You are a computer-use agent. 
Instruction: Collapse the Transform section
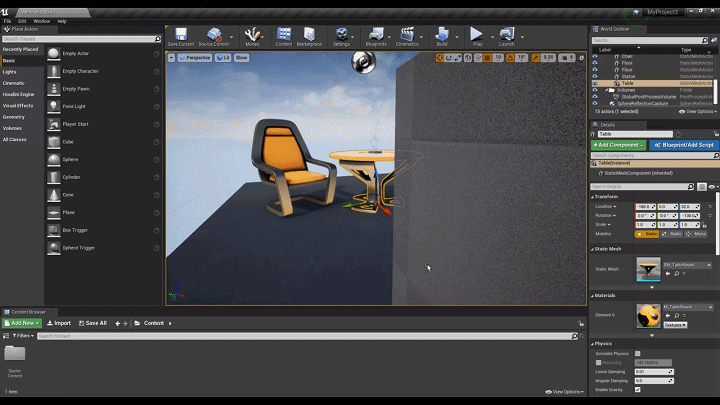[x=592, y=197]
